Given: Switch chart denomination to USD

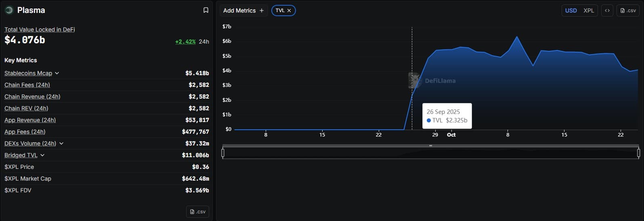Looking at the screenshot, I should coord(571,11).
